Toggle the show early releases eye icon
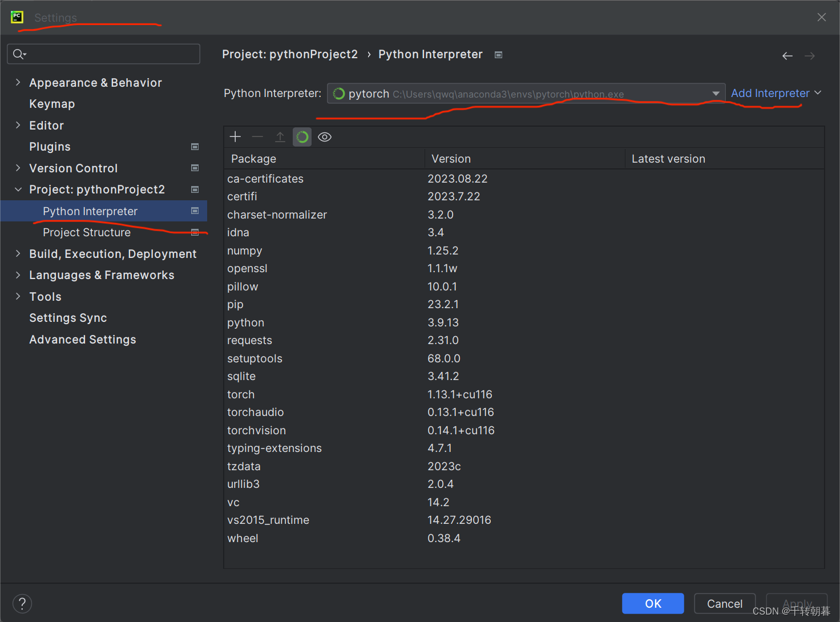Image resolution: width=840 pixels, height=622 pixels. point(325,137)
